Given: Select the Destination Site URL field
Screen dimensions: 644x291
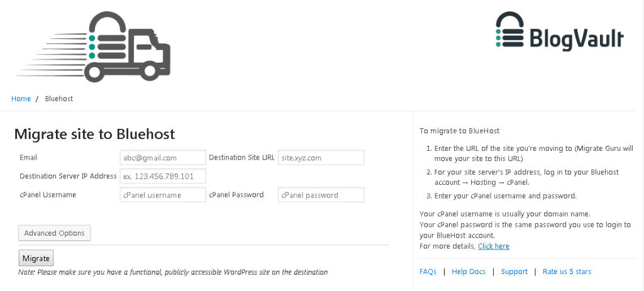Looking at the screenshot, I should pyautogui.click(x=321, y=158).
